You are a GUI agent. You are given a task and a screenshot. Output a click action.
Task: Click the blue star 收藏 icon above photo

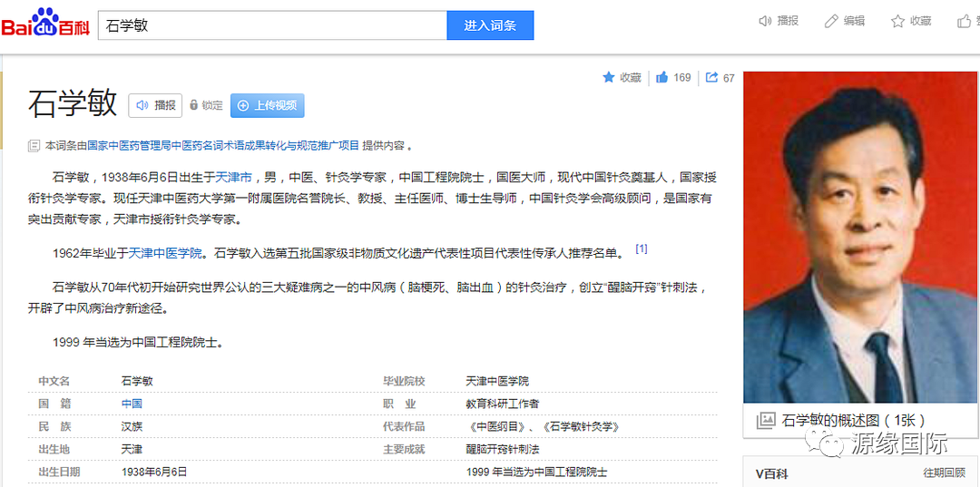click(x=609, y=77)
